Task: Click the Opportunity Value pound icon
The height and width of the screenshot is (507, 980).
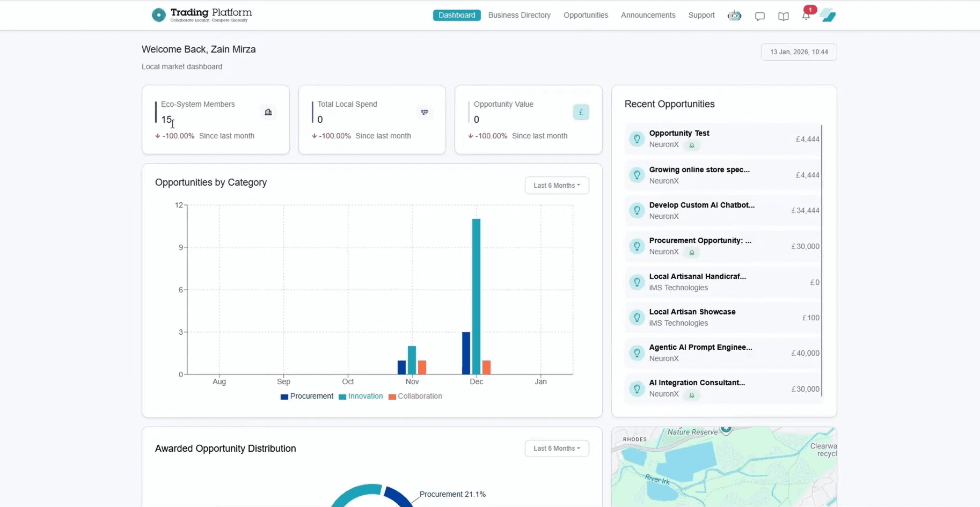Action: 581,112
